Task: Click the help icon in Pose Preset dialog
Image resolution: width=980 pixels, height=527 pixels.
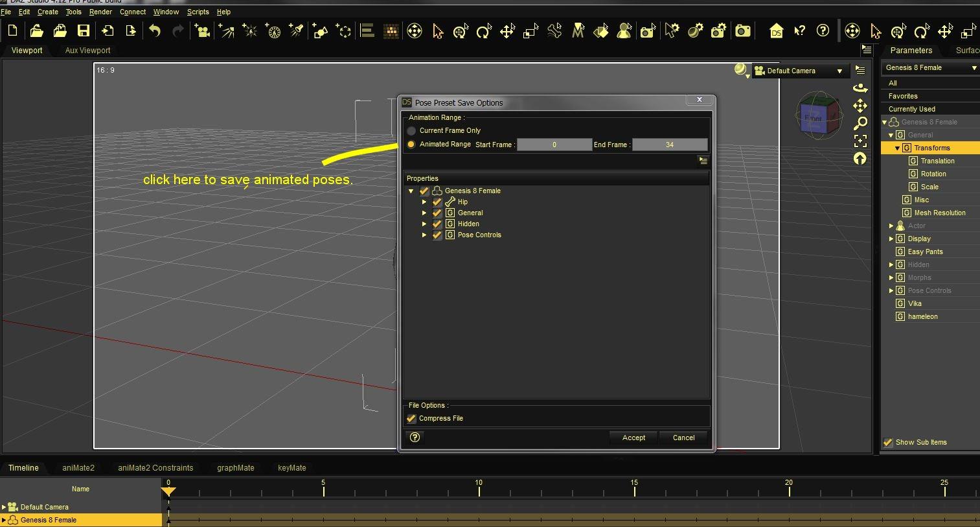Action: click(415, 438)
